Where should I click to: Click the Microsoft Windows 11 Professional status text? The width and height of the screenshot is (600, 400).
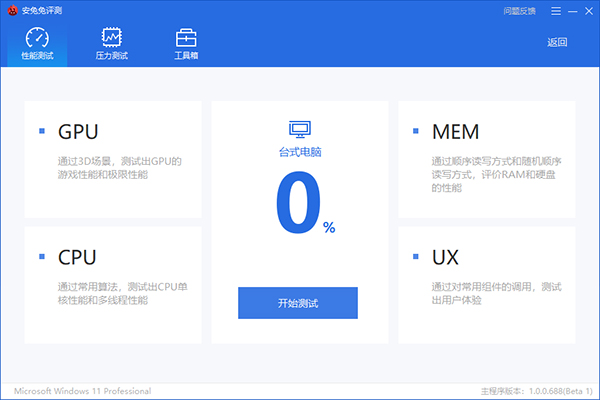tap(82, 391)
